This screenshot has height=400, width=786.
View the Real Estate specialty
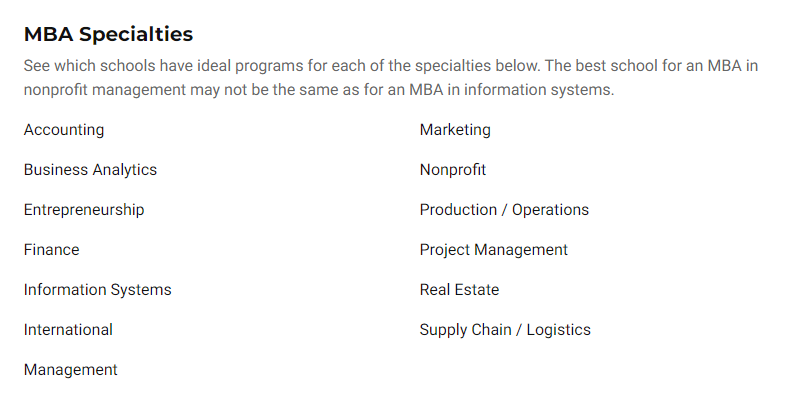pos(459,290)
